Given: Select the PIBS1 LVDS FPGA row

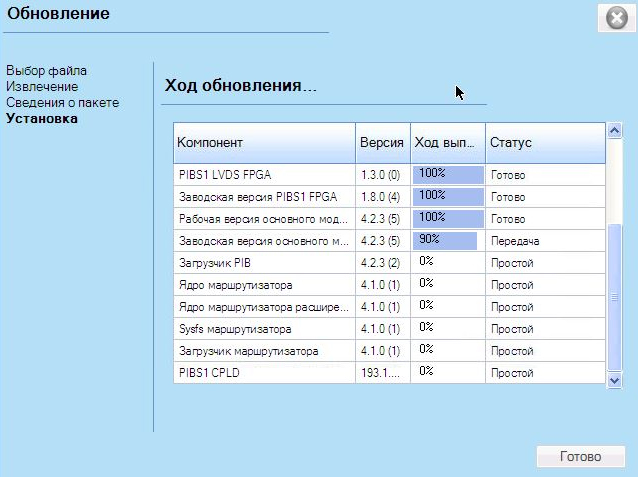Looking at the screenshot, I should tap(264, 174).
